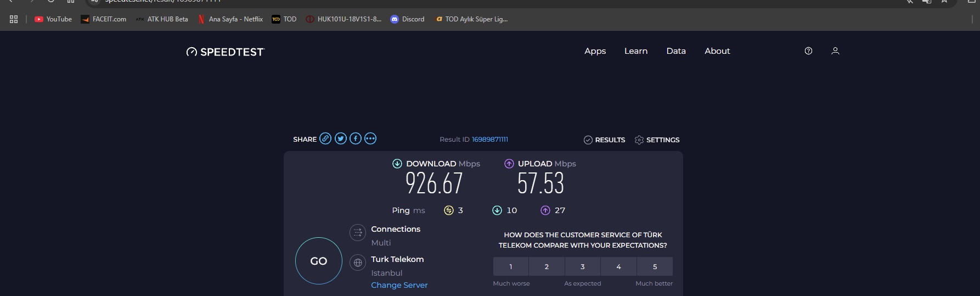The width and height of the screenshot is (980, 296).
Task: Open the Ana Sayfa - Netflix bookmark
Action: (x=230, y=19)
